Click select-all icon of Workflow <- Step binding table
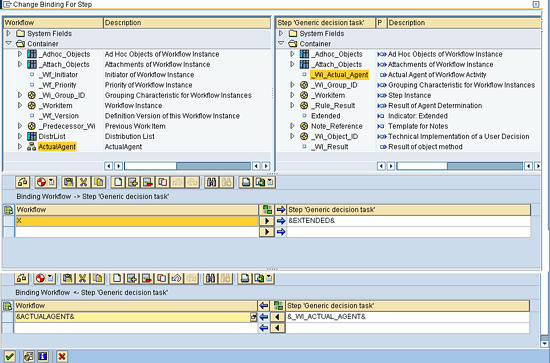This screenshot has height=363, width=550. (7, 306)
